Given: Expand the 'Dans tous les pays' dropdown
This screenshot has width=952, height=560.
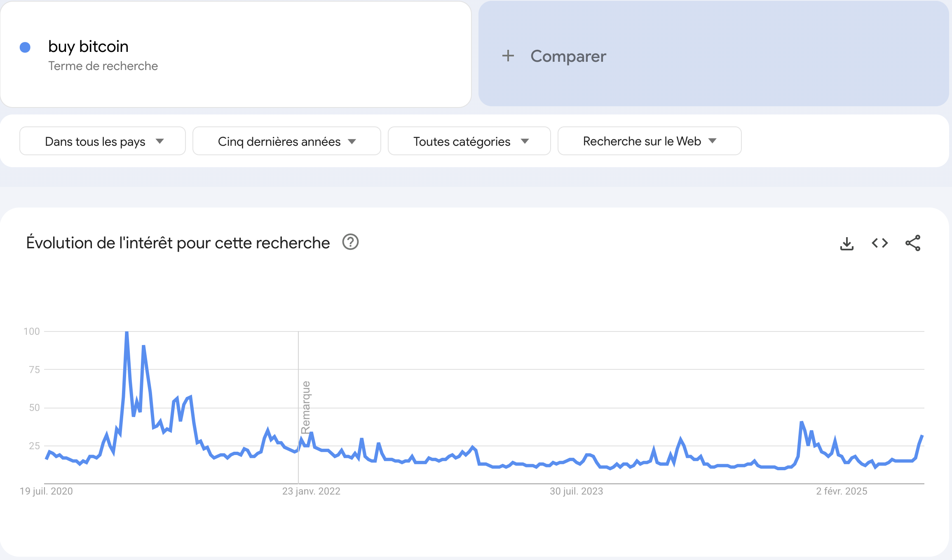Looking at the screenshot, I should pyautogui.click(x=103, y=141).
